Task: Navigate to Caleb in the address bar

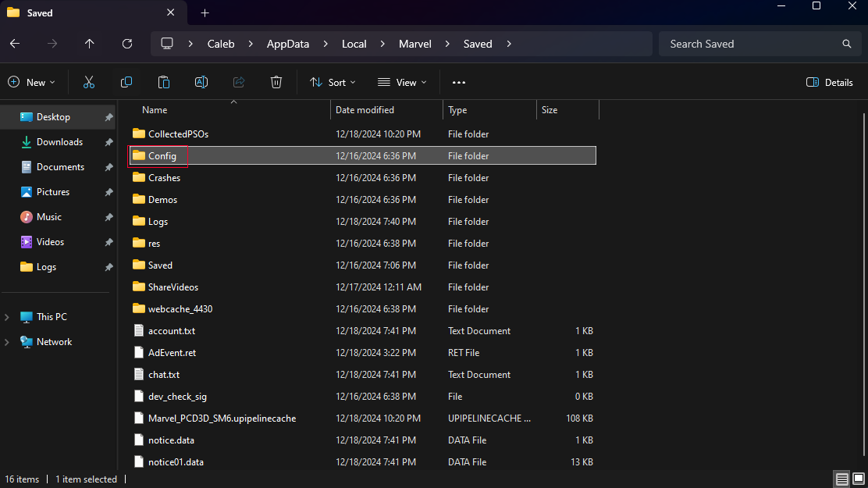Action: pyautogui.click(x=221, y=44)
